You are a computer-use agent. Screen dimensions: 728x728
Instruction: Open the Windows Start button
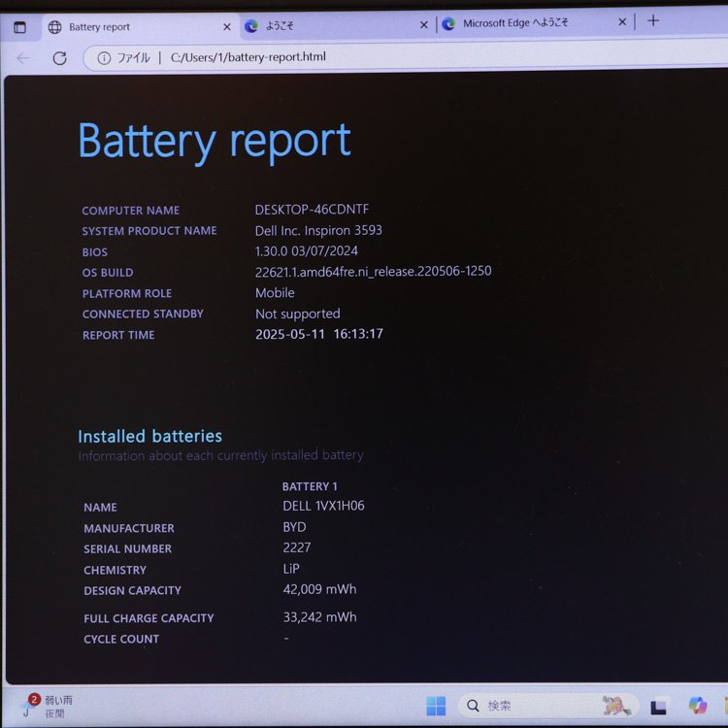(x=436, y=706)
